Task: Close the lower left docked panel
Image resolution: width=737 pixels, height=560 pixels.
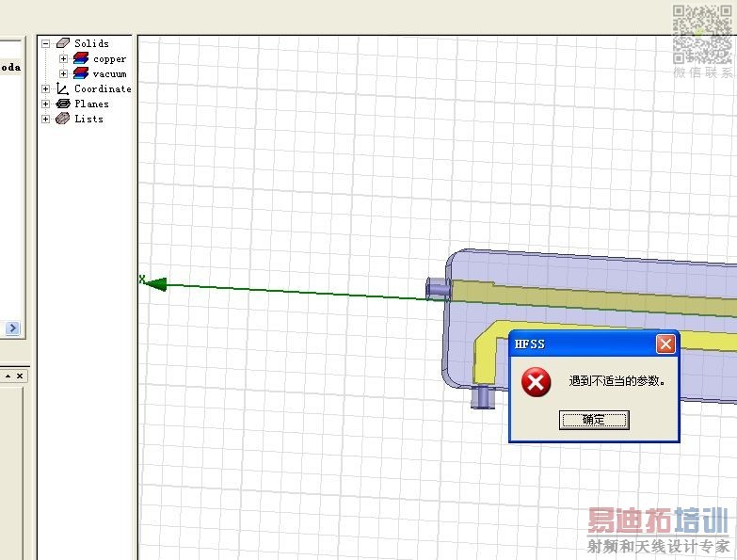Action: [x=20, y=376]
